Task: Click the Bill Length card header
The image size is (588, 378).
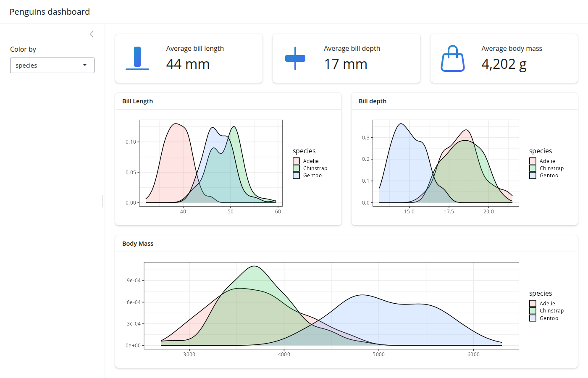Action: [x=138, y=101]
